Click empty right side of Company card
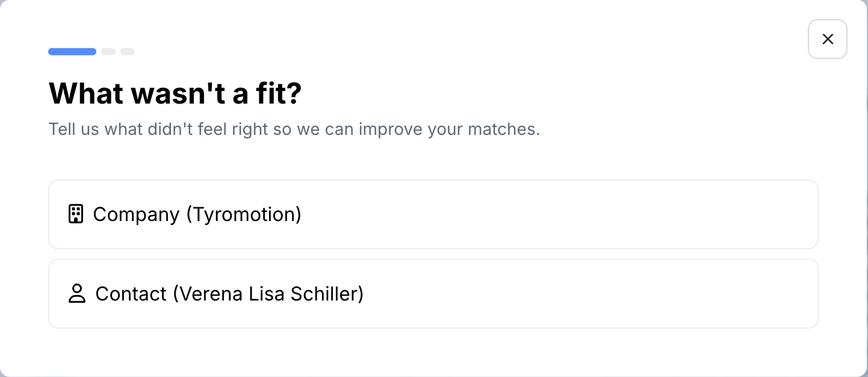 662,214
